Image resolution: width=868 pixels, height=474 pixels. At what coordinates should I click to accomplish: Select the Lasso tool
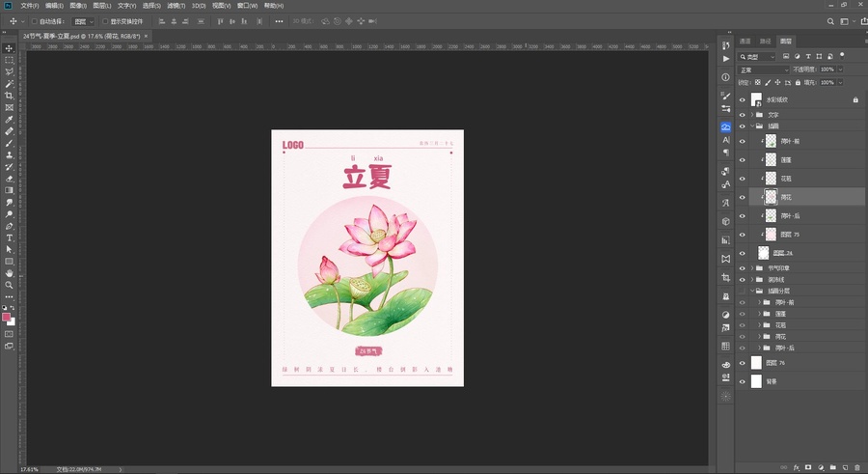pyautogui.click(x=9, y=71)
